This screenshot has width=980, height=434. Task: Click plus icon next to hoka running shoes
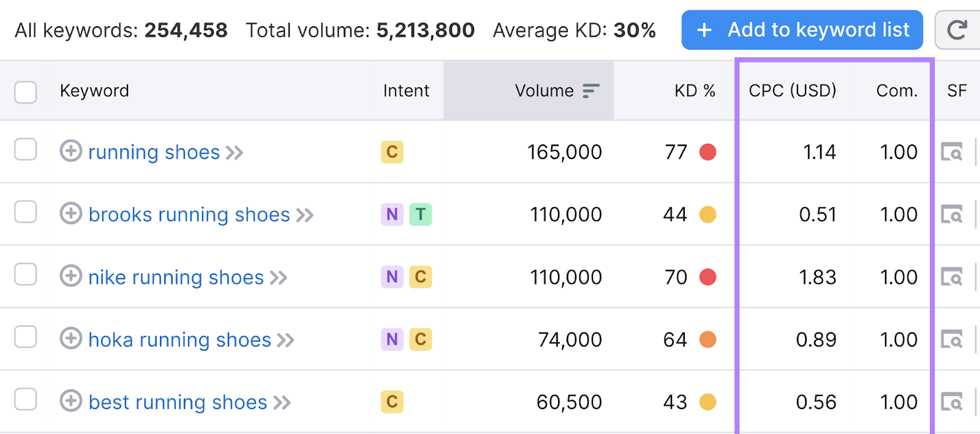click(x=71, y=338)
